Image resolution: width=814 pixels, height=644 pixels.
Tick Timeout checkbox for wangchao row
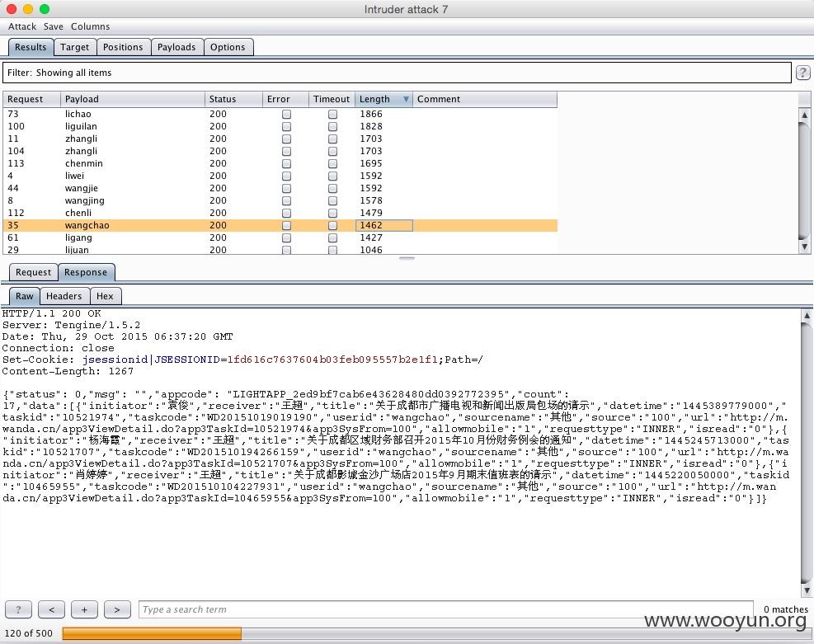[x=332, y=226]
